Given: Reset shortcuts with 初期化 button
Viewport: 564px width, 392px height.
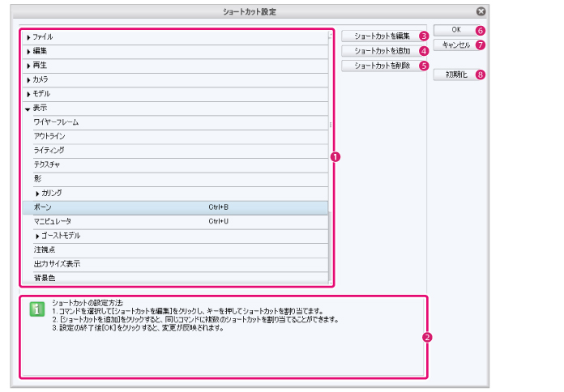Looking at the screenshot, I should [456, 75].
